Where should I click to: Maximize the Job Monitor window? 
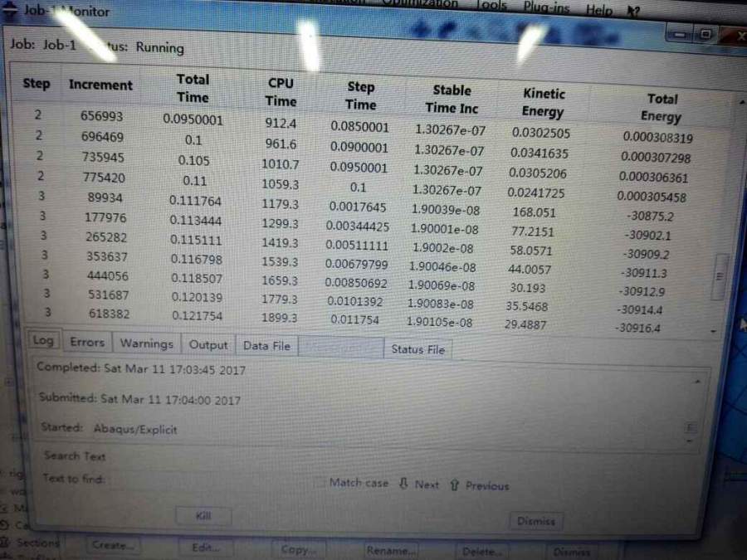pyautogui.click(x=705, y=35)
